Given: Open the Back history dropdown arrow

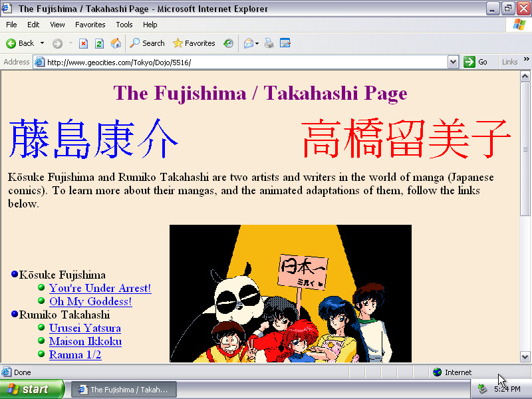Looking at the screenshot, I should [x=42, y=43].
